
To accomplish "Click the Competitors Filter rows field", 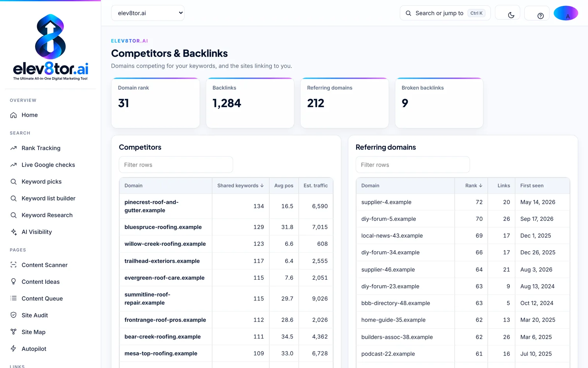I will tap(176, 165).
